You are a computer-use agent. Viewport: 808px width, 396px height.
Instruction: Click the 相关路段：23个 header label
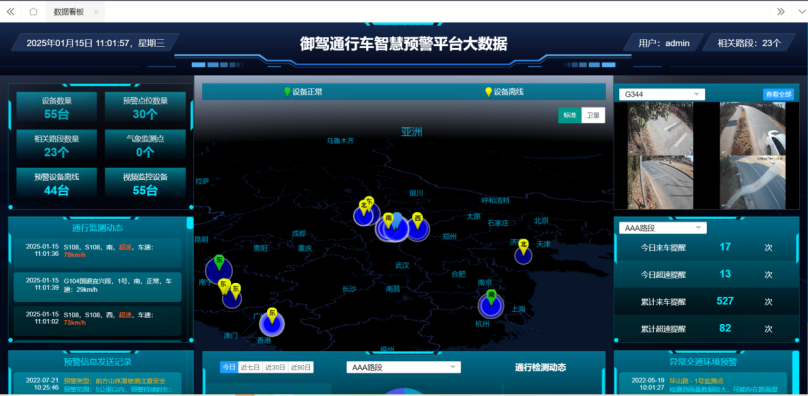pos(749,43)
